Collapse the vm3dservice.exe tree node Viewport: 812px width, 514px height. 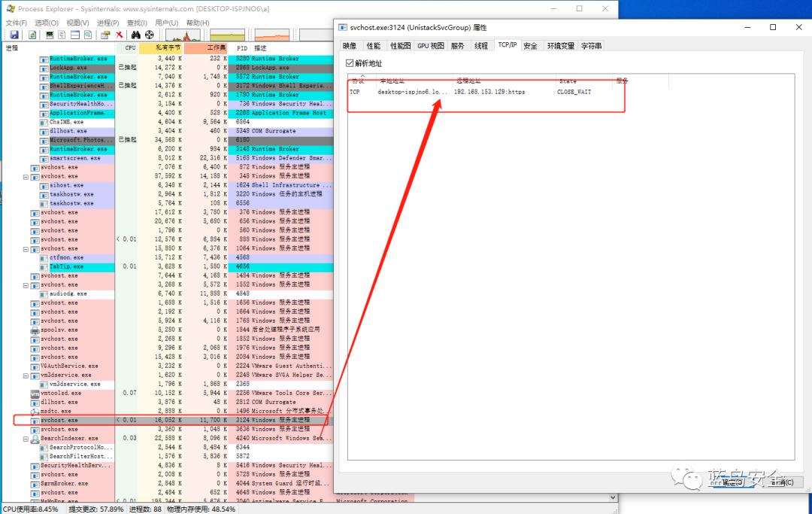[26, 376]
